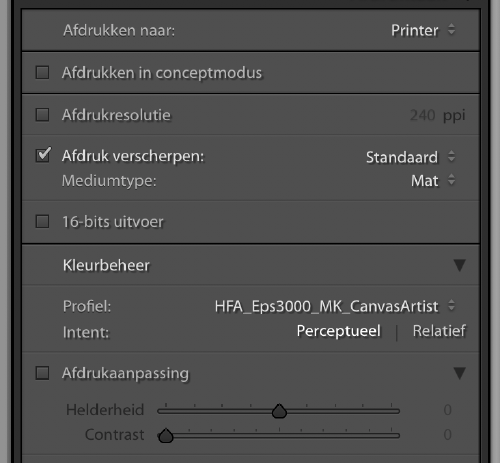500x463 pixels.
Task: Open the Profiel HFA_Eps3000_MK_CanvasArtist dropdown
Action: pyautogui.click(x=334, y=306)
